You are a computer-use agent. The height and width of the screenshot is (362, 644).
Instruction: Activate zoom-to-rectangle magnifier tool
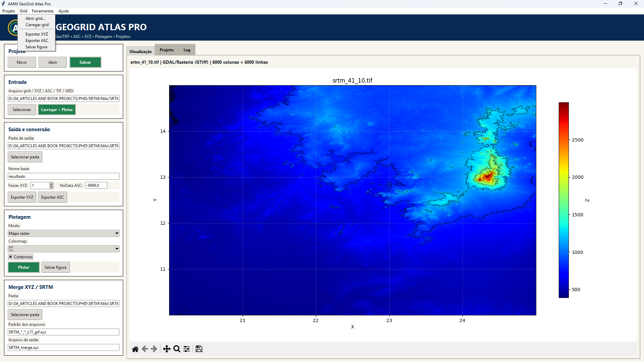[177, 349]
